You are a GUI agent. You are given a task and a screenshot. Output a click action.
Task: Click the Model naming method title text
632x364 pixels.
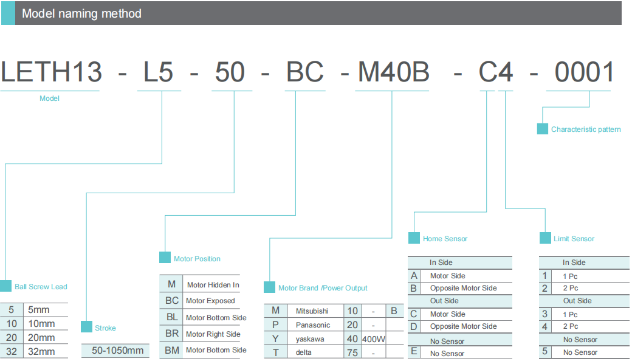pyautogui.click(x=81, y=13)
